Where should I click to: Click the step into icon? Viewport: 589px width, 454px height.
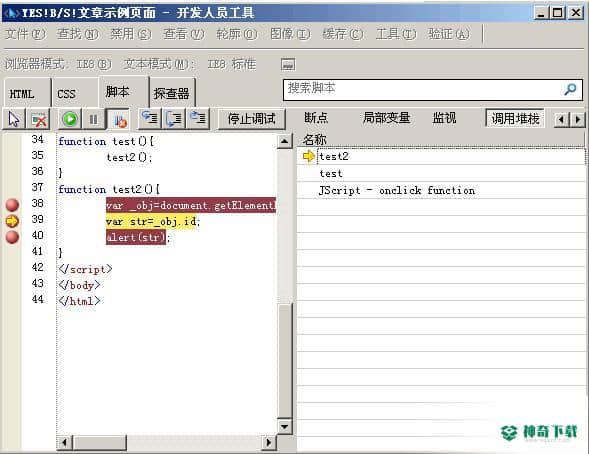pyautogui.click(x=150, y=119)
